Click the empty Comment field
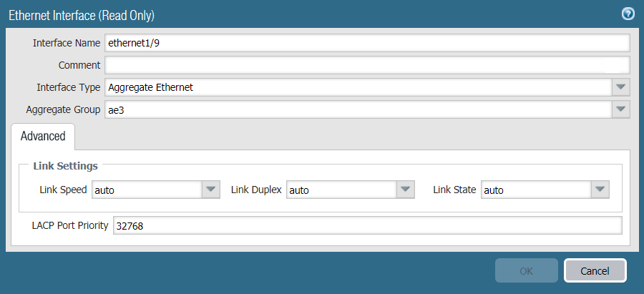 coord(366,65)
